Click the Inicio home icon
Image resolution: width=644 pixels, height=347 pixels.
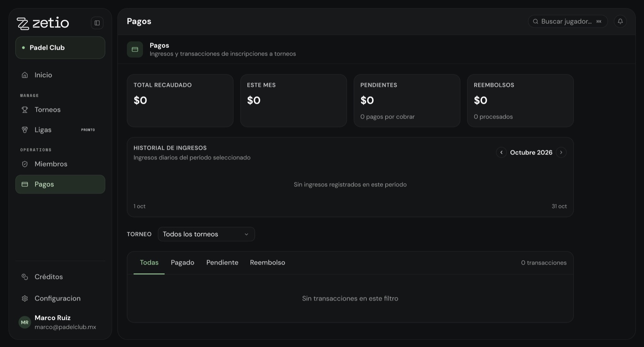(x=25, y=75)
